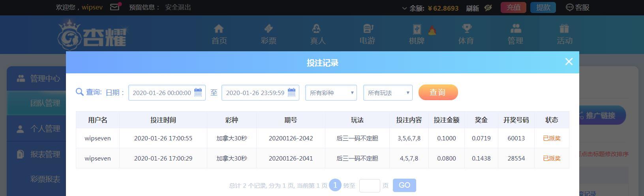Expand the 所有玩法 play type dropdown
This screenshot has height=196, width=644.
point(388,93)
